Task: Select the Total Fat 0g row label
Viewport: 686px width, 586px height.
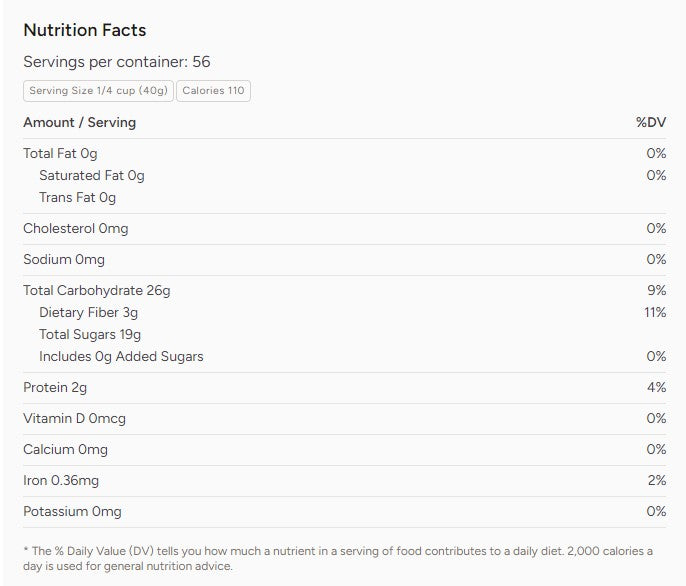Action: tap(60, 153)
